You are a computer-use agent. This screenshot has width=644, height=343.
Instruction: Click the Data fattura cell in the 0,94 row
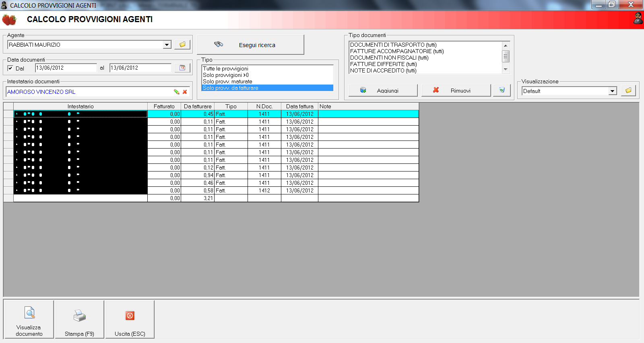pos(300,175)
